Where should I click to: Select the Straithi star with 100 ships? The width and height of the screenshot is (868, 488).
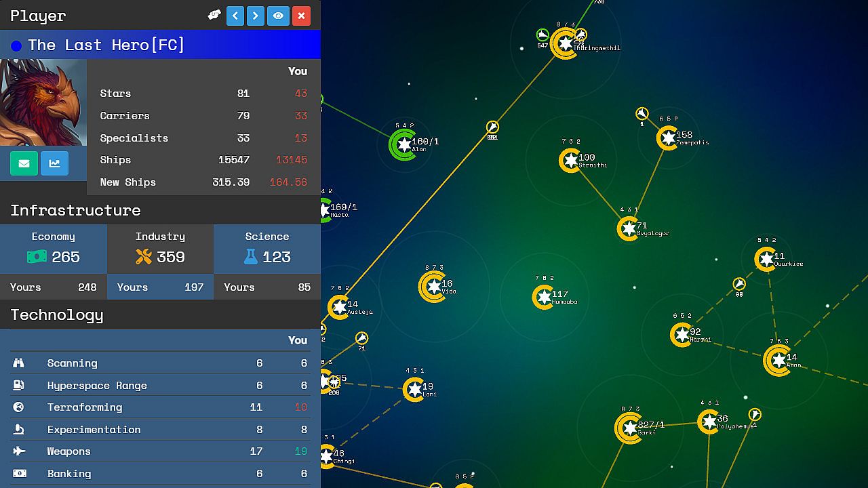570,161
